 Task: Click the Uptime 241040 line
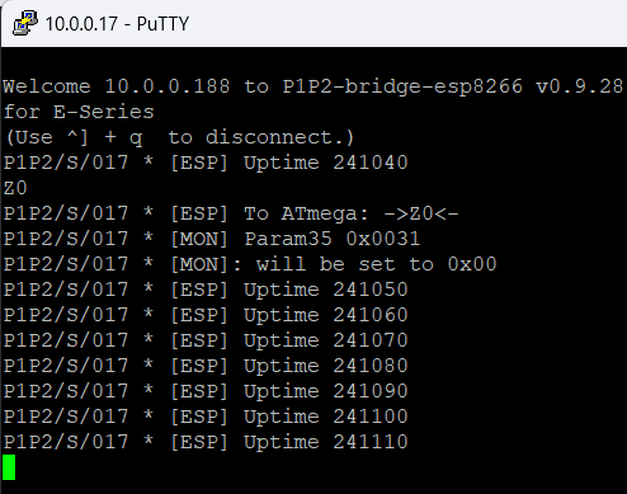click(205, 162)
